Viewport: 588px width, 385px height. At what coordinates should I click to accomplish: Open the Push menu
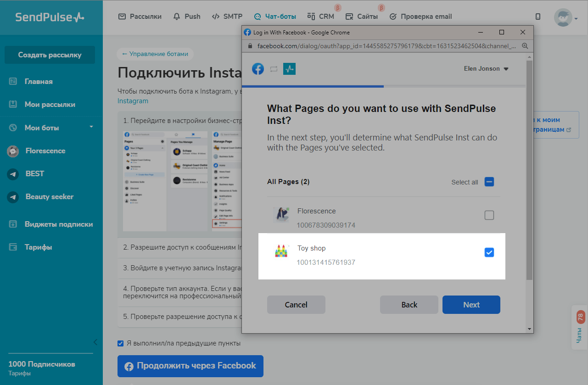[x=192, y=17]
